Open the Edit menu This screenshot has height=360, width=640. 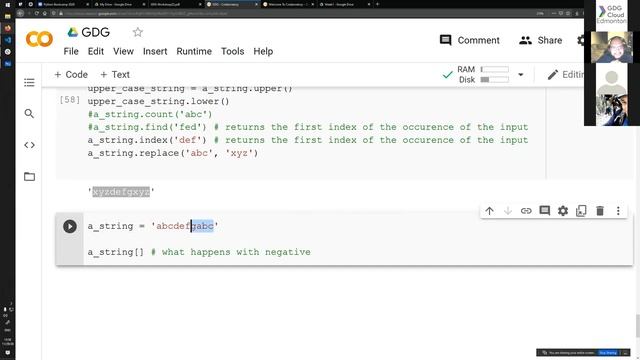[96, 51]
